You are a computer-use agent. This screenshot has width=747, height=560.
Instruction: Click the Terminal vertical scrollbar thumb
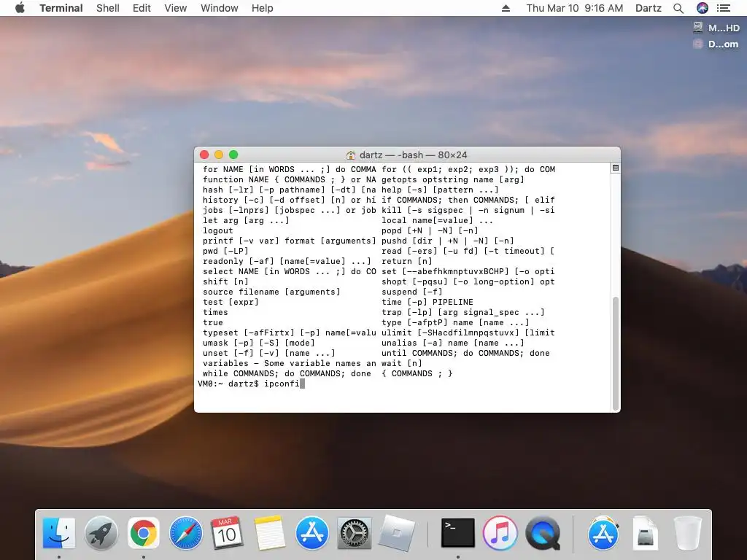point(616,354)
